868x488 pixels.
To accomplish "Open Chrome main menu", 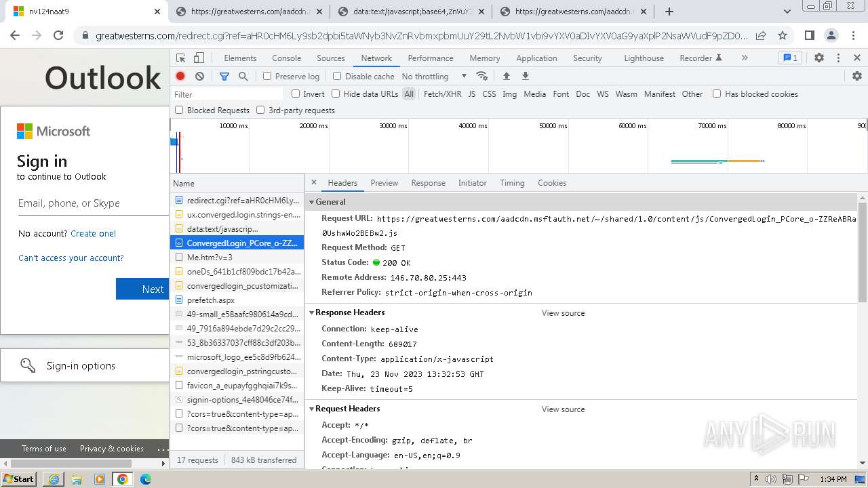I will [853, 35].
